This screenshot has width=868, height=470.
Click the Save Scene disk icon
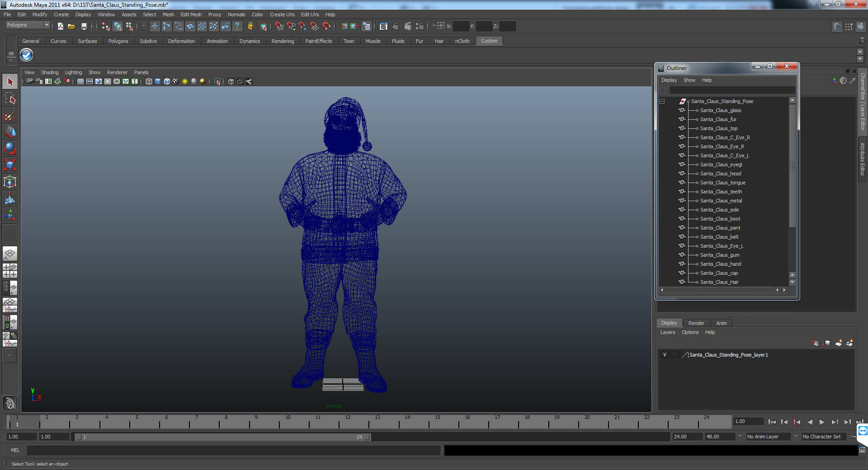[x=84, y=27]
